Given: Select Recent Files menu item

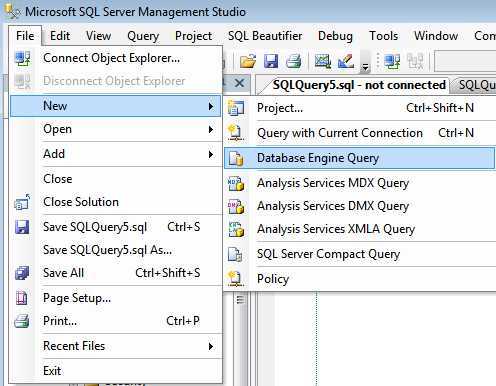Looking at the screenshot, I should 115,346.
